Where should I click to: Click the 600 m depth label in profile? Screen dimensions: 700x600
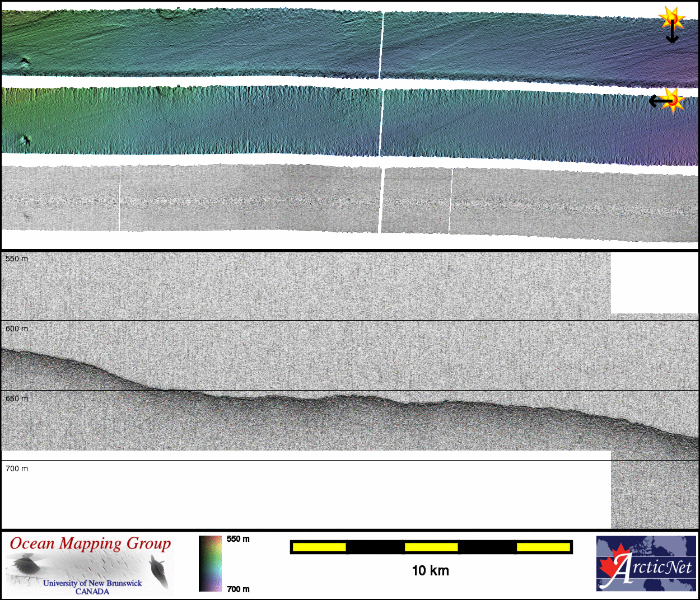(x=17, y=329)
